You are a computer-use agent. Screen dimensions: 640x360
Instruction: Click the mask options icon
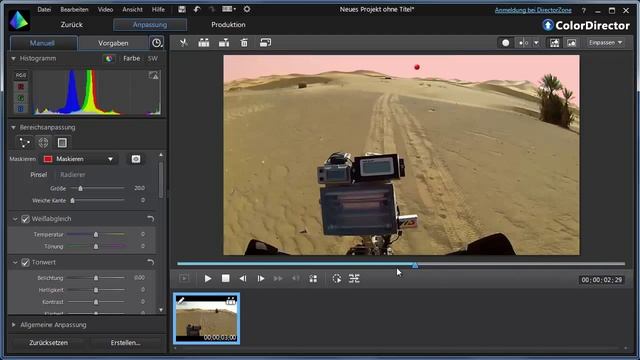click(x=136, y=159)
